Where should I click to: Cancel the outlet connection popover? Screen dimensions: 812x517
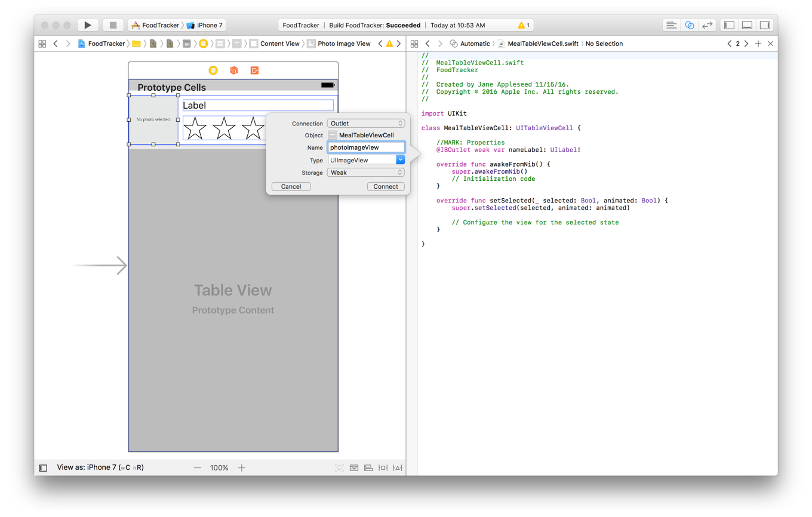pos(291,186)
